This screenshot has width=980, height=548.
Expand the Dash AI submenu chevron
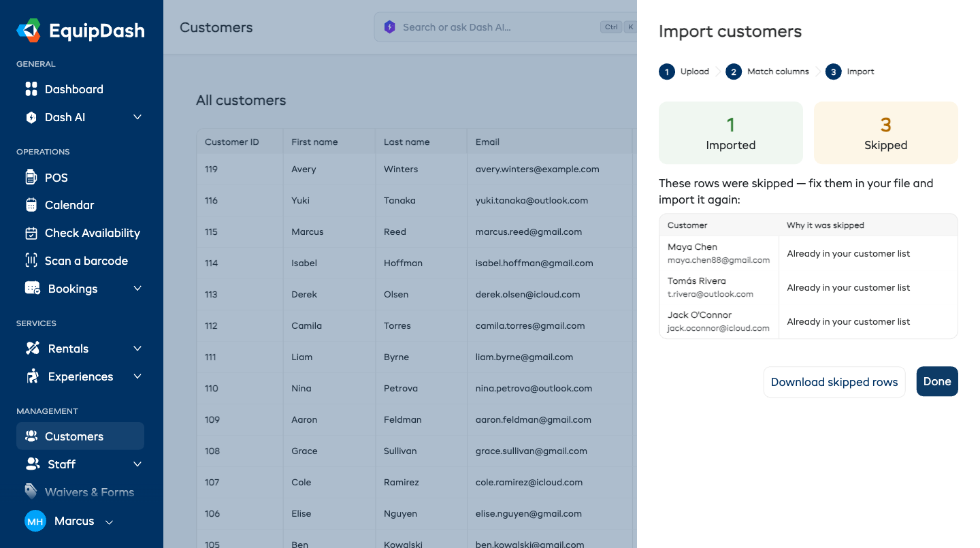[137, 117]
